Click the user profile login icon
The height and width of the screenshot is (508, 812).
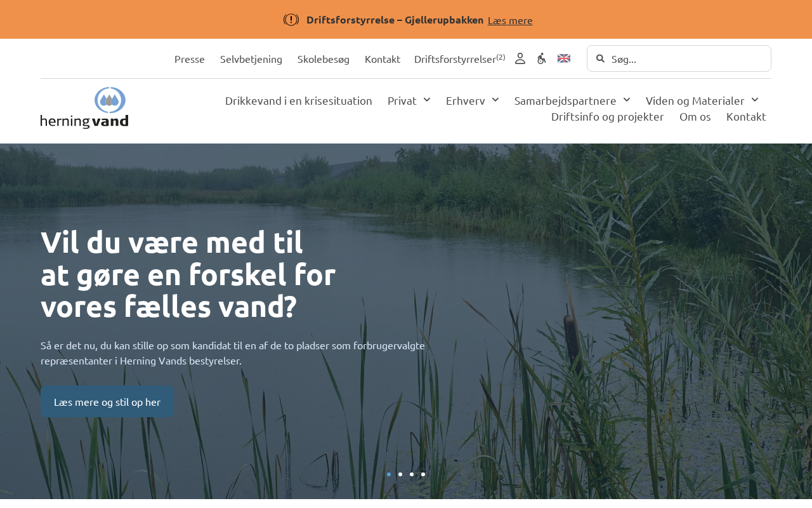[x=520, y=58]
